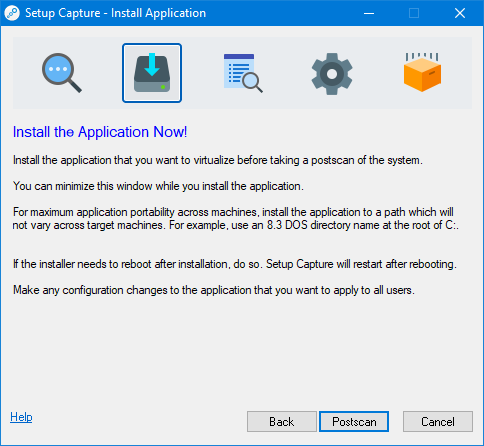
Task: Start the Postscan
Action: pos(354,422)
